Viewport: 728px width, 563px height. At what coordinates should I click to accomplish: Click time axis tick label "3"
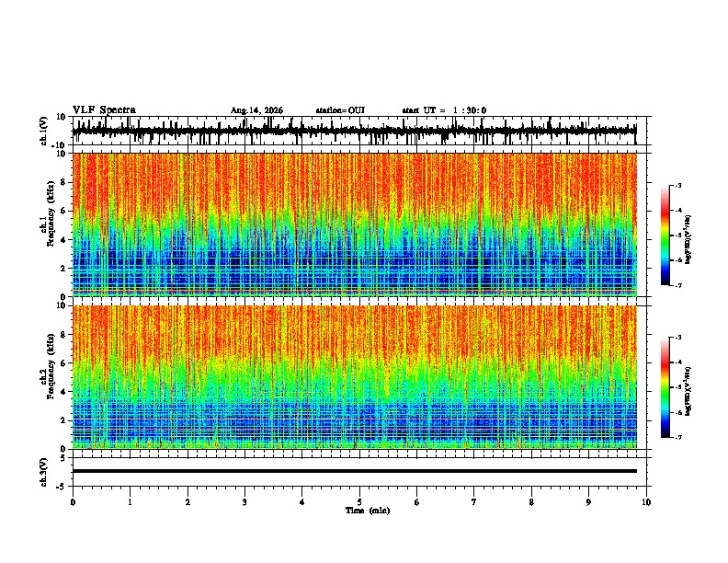coord(245,502)
